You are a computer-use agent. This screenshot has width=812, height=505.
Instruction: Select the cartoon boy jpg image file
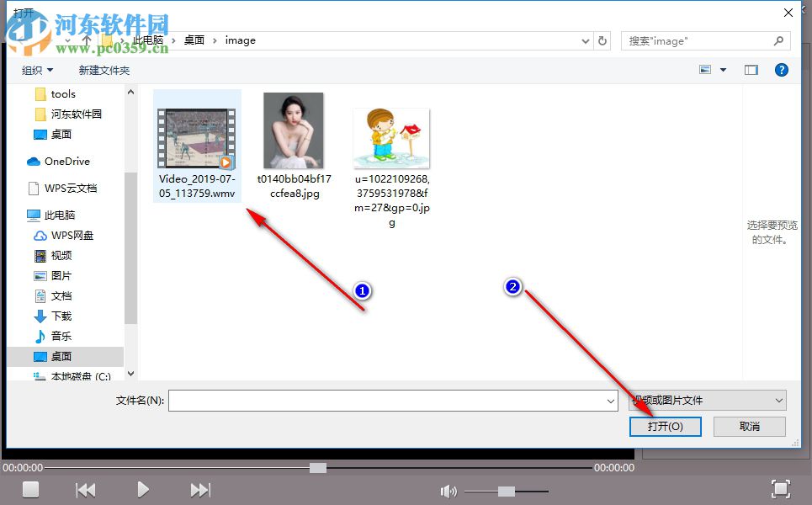[391, 138]
